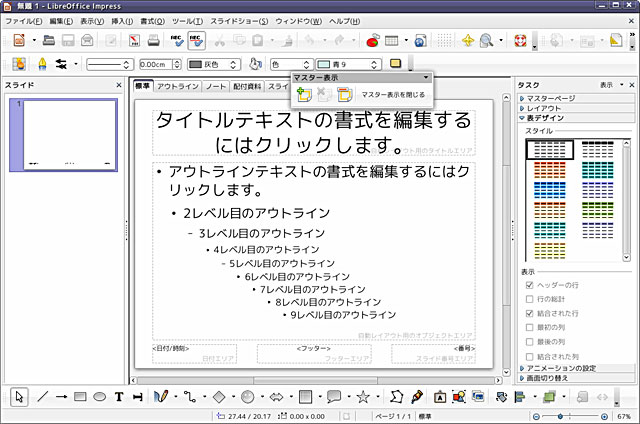Image resolution: width=640 pixels, height=424 pixels.
Task: Click the star shapes tool
Action: click(x=363, y=396)
